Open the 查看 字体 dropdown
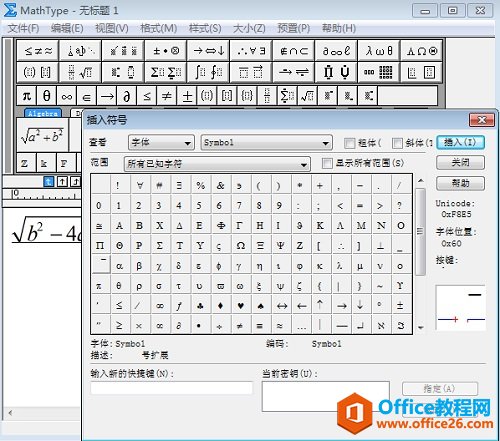Image resolution: width=500 pixels, height=441 pixels. tap(161, 143)
